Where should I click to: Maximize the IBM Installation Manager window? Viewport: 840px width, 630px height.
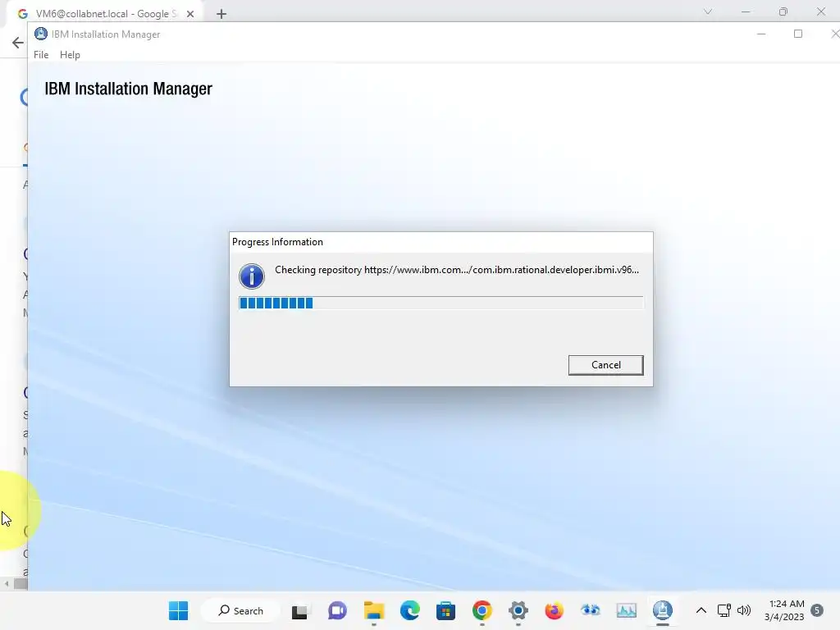point(797,34)
